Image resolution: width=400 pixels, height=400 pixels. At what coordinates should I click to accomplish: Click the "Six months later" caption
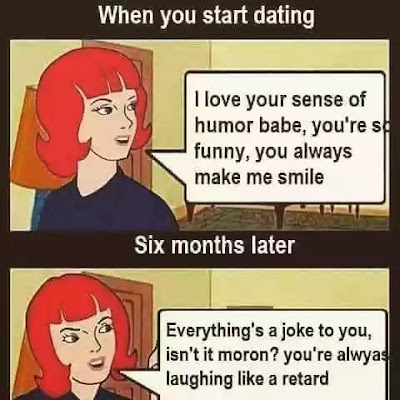click(214, 246)
